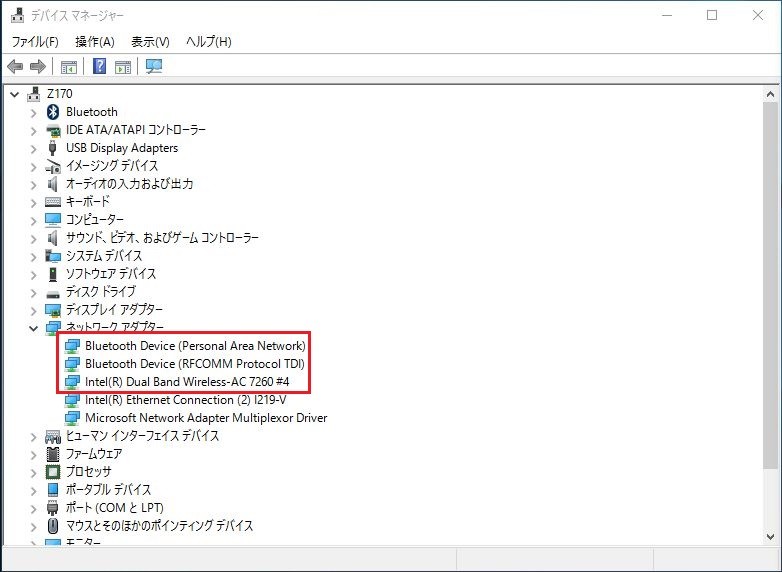Expand the プロセッサ category

[x=33, y=472]
